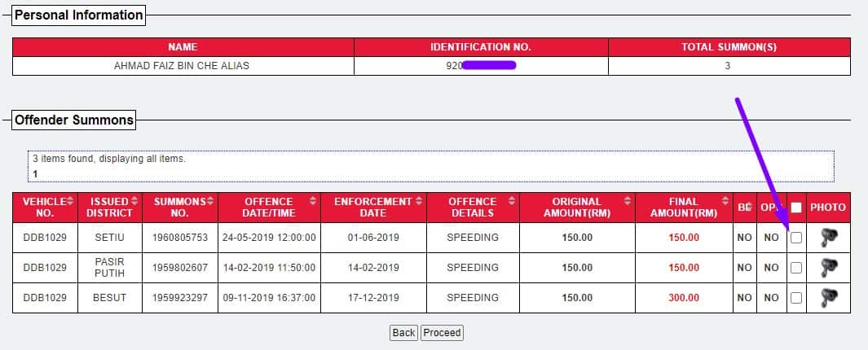Sort by Offence Details column arrows
The image size is (868, 350).
(513, 201)
